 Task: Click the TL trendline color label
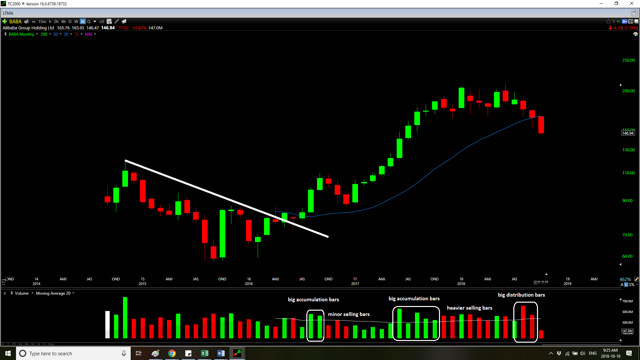coord(76,34)
